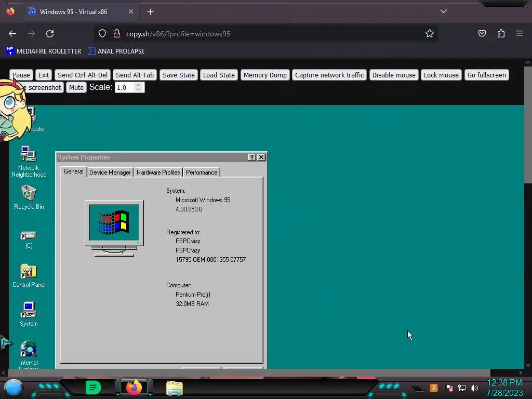
Task: Click Send Alt-Tab button
Action: [135, 75]
